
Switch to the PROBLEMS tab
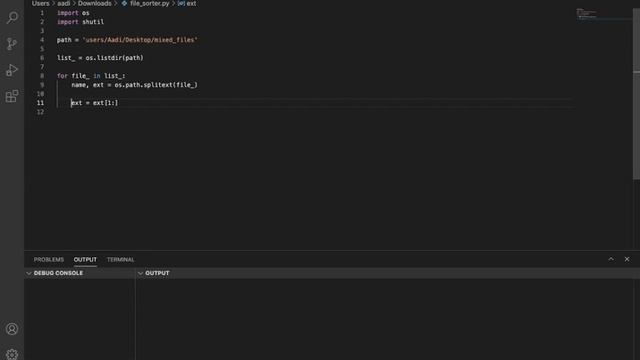point(49,260)
